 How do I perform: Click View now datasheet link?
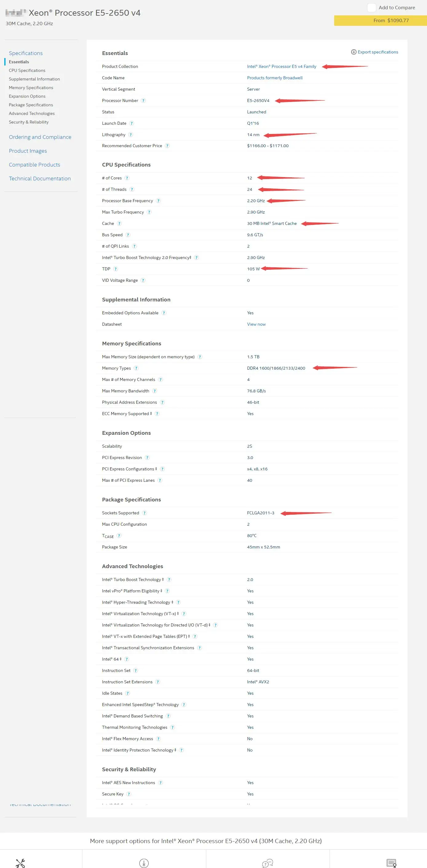point(256,324)
